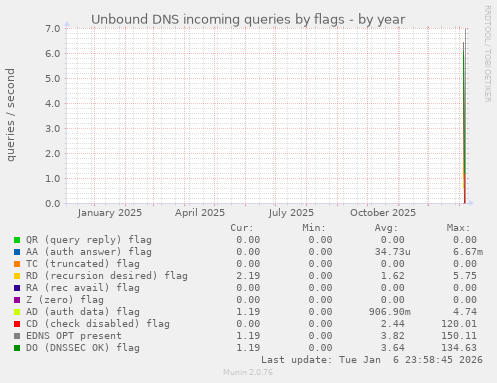This screenshot has width=497, height=383.
Task: Click the 'April 2025' x-axis label
Action: tap(200, 213)
